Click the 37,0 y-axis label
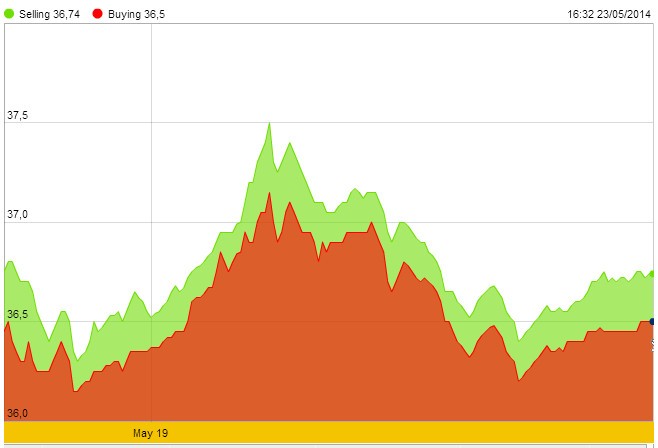 pos(18,216)
